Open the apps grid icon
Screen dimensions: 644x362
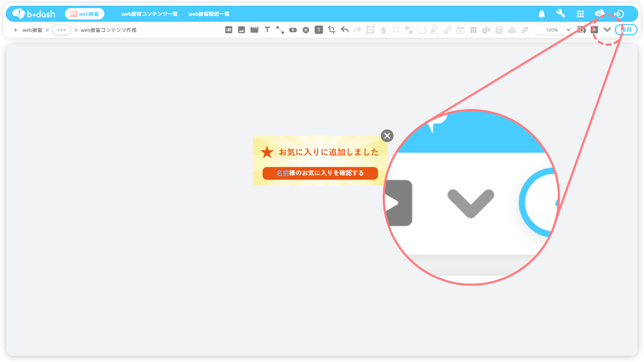point(580,14)
